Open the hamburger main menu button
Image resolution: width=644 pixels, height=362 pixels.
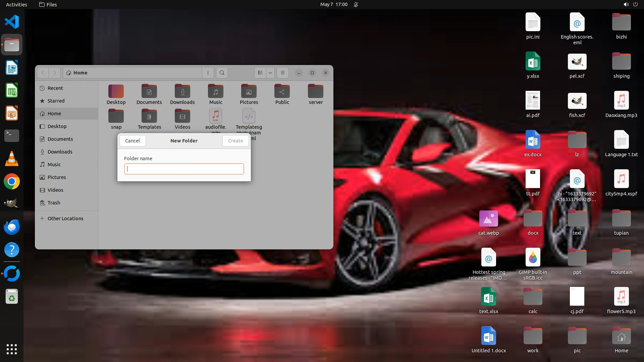coord(283,73)
